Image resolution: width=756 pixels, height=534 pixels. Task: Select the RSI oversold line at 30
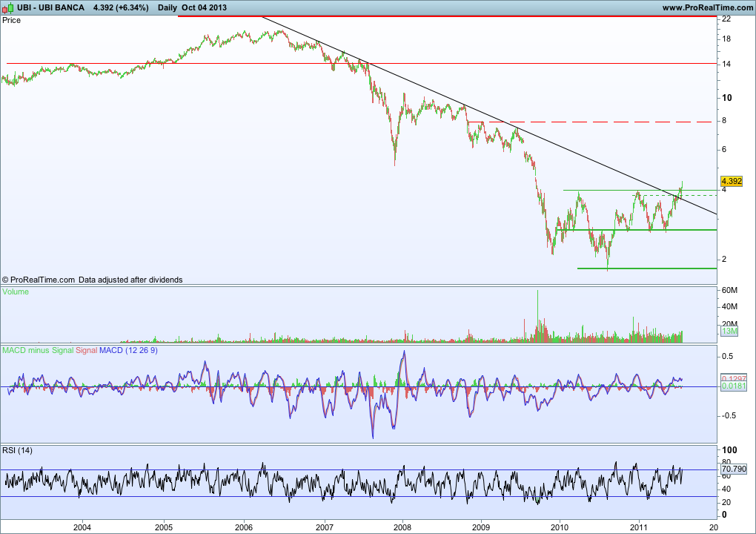click(x=359, y=496)
